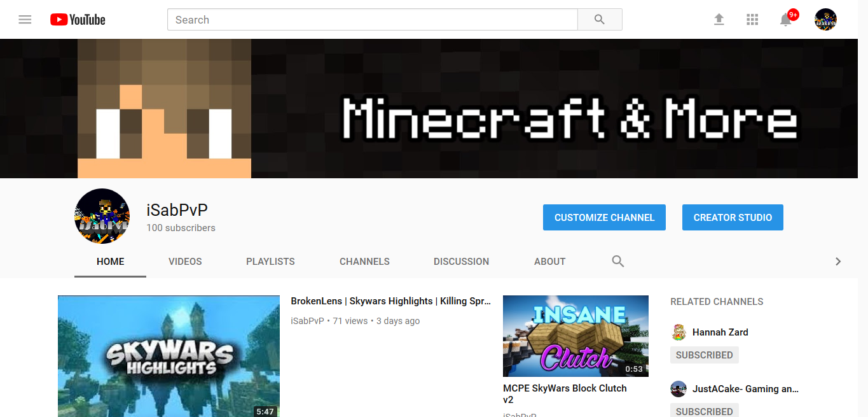
Task: Click CREATOR STUDIO button
Action: point(733,217)
